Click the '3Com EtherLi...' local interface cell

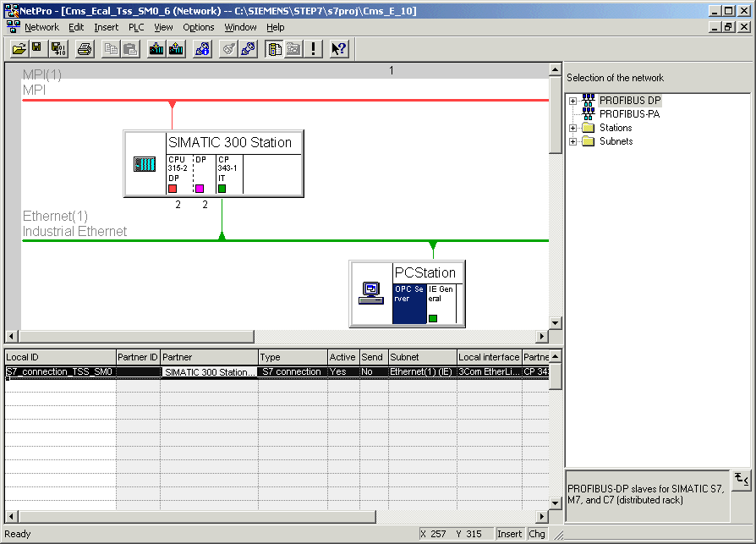click(490, 371)
